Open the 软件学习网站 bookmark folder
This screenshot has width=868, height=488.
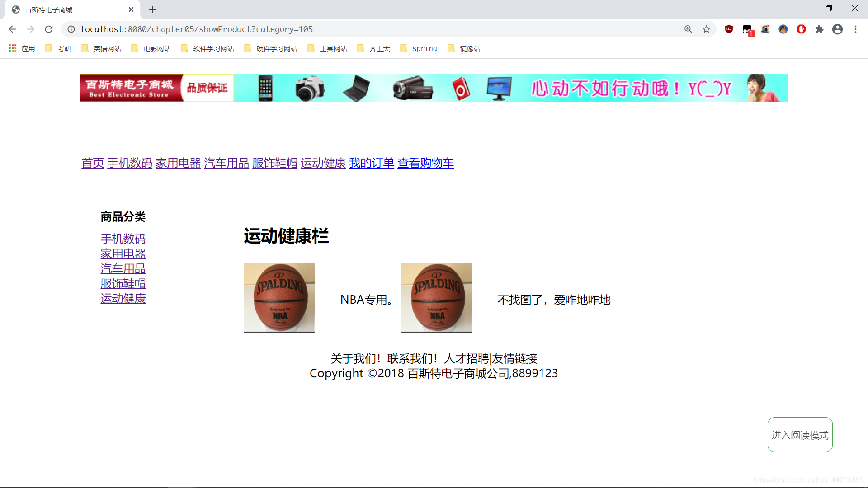tap(208, 48)
